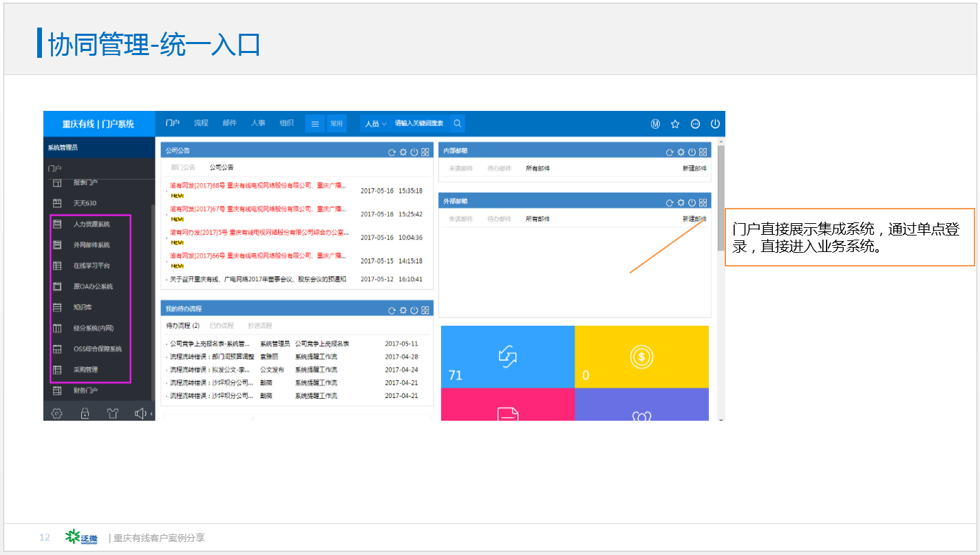The image size is (980, 555).
Task: Open 在线学习平台 in the sidebar
Action: (92, 266)
